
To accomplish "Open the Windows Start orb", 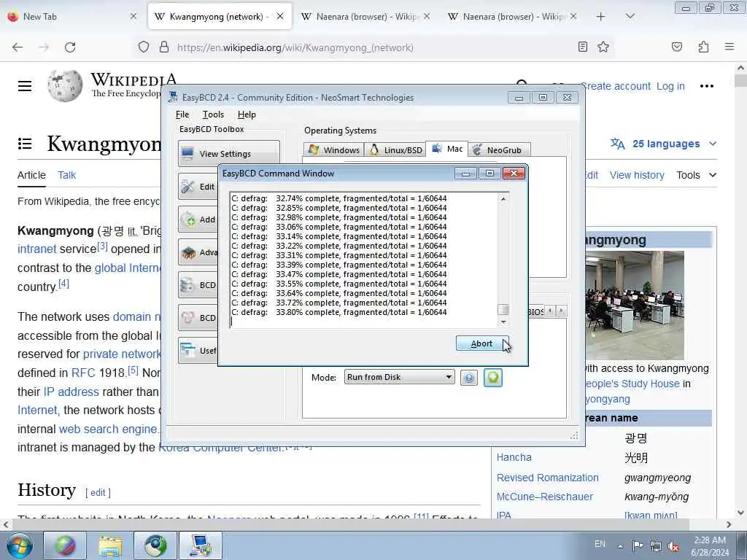I will 19,545.
